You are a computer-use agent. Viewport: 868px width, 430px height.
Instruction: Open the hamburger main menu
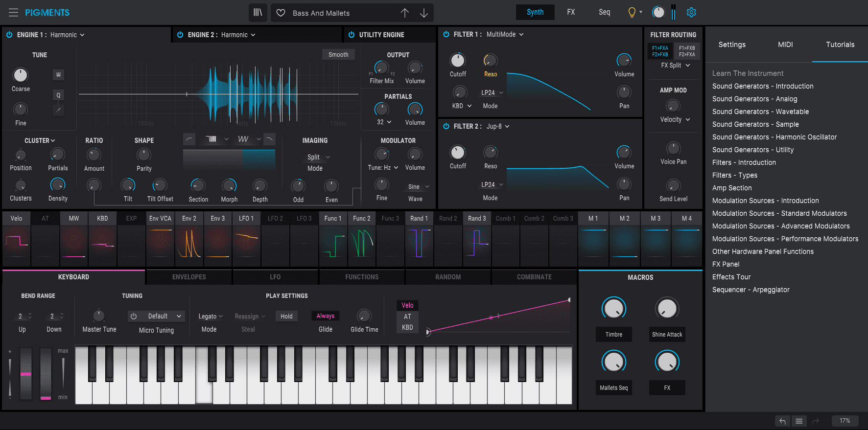pos(13,12)
